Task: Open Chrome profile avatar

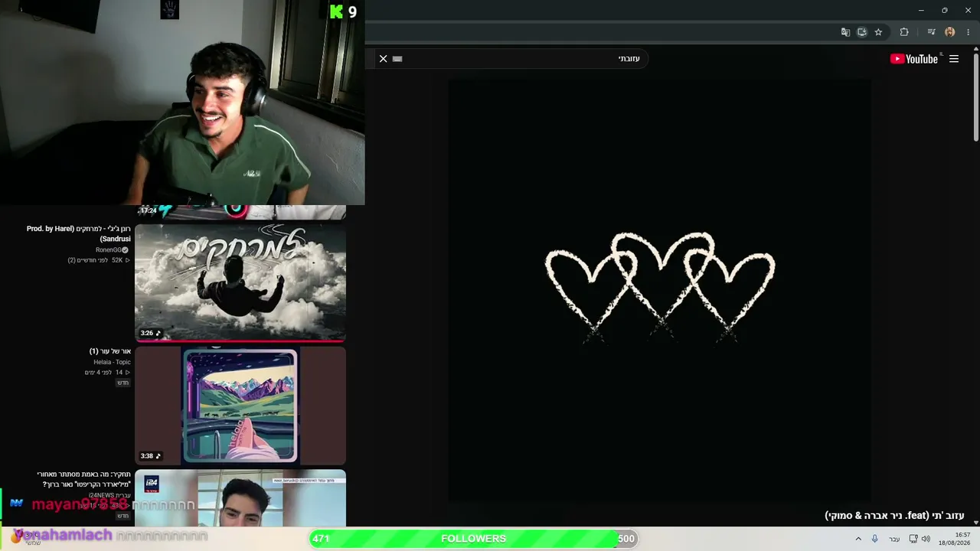Action: (x=950, y=32)
